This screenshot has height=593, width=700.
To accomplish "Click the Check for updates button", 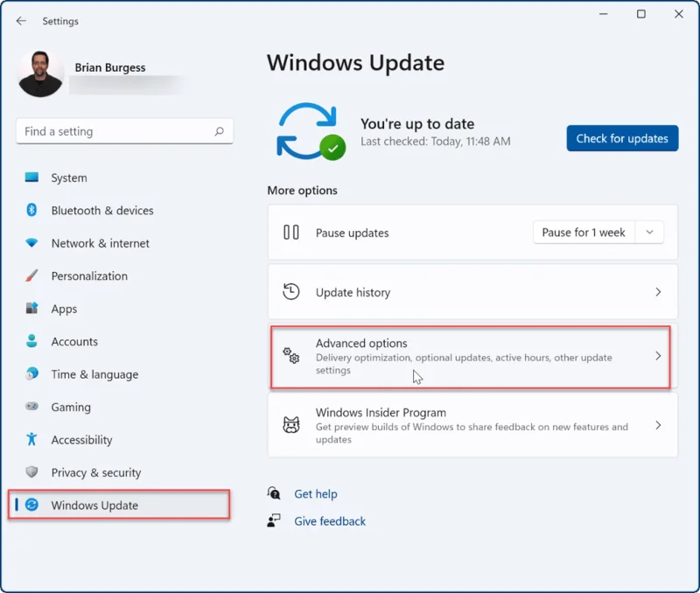I will coord(622,138).
